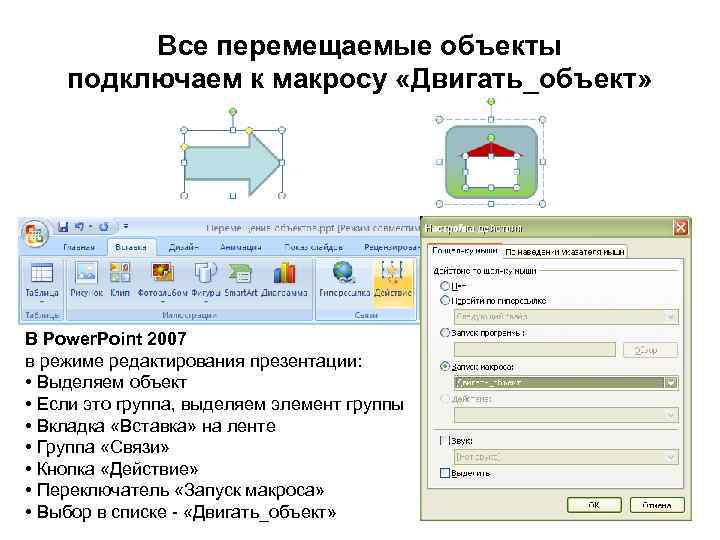Close the Настройка действия dialog
Viewport: 720px width, 540px height.
tap(681, 228)
